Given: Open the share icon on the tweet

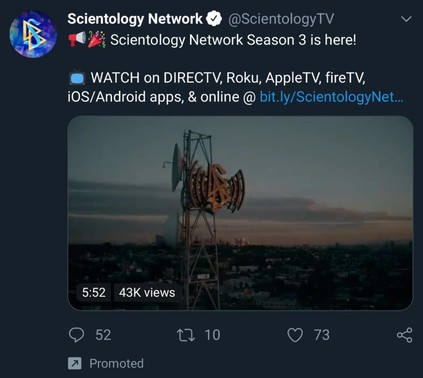Looking at the screenshot, I should [x=405, y=335].
